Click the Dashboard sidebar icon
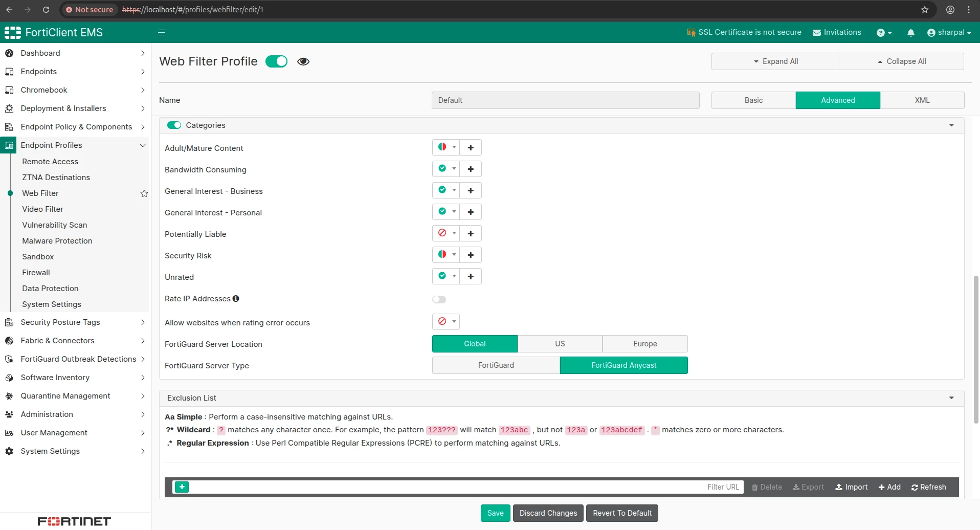 [9, 53]
